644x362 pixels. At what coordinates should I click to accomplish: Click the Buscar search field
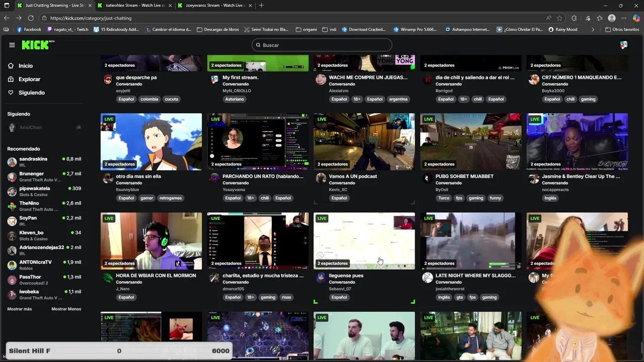[x=322, y=45]
